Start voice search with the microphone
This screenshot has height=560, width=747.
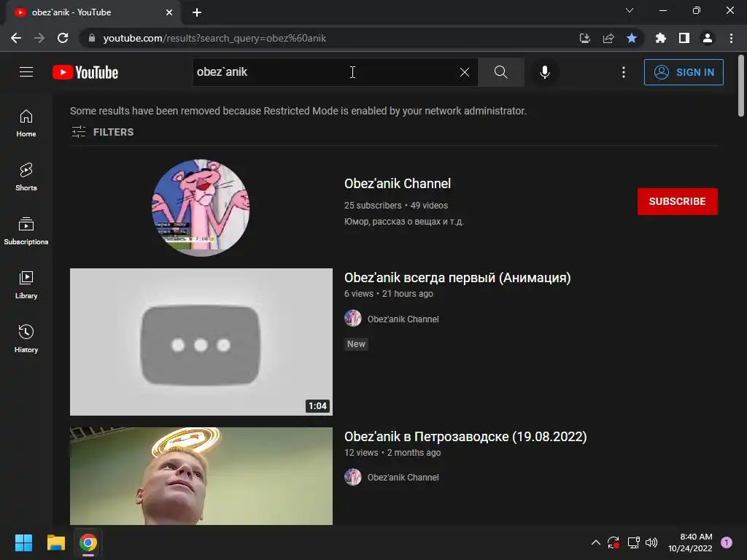[544, 72]
